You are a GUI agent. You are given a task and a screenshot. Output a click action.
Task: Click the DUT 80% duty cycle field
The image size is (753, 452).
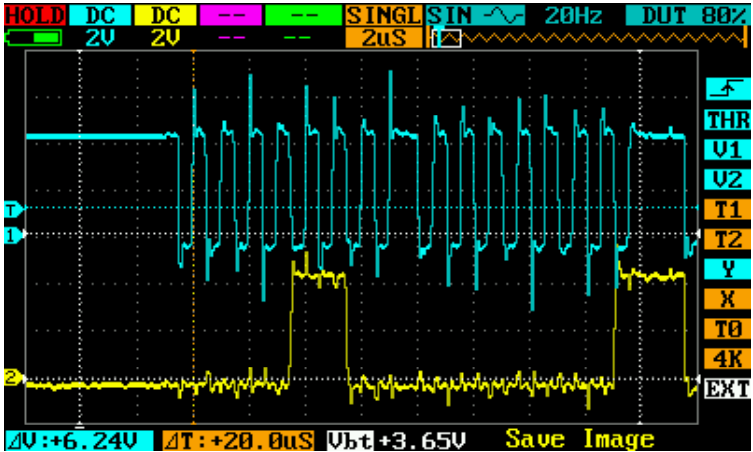(686, 16)
